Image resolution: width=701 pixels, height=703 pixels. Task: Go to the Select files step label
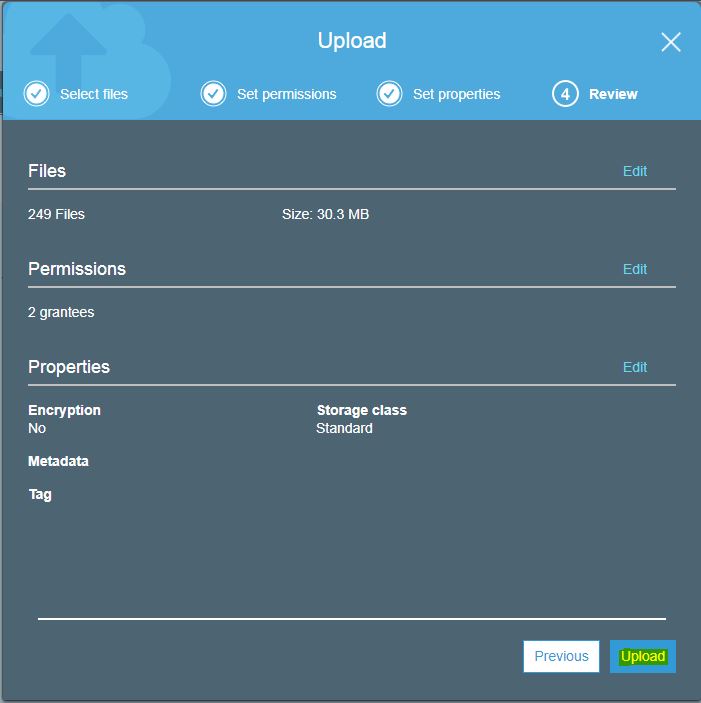(x=94, y=94)
